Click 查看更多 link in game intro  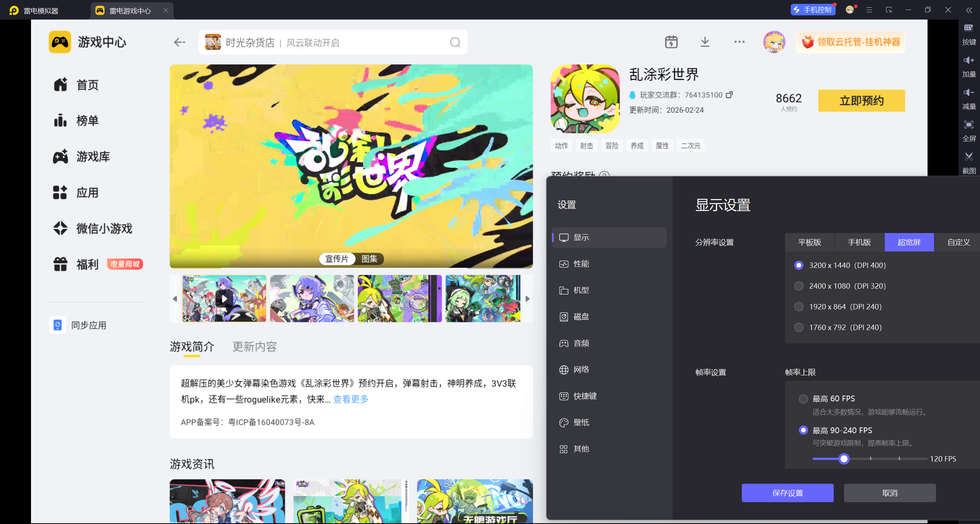pyautogui.click(x=351, y=399)
